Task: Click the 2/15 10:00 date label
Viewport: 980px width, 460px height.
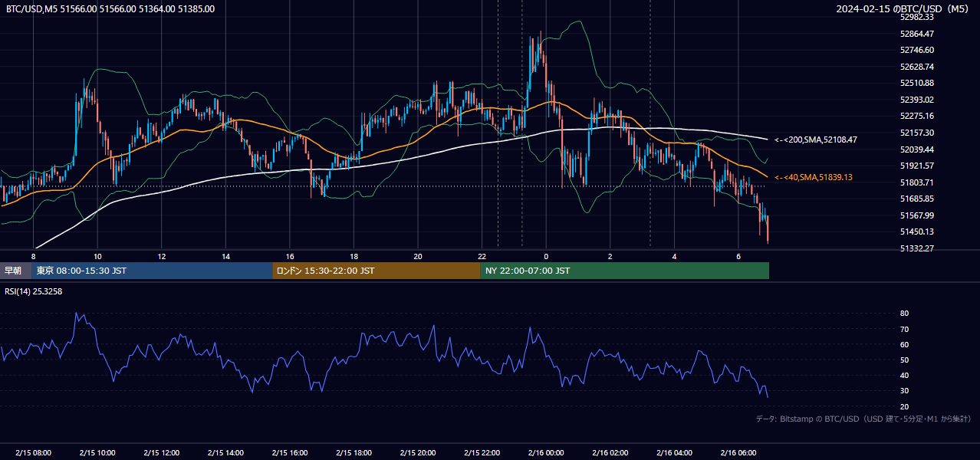Action: (x=97, y=452)
